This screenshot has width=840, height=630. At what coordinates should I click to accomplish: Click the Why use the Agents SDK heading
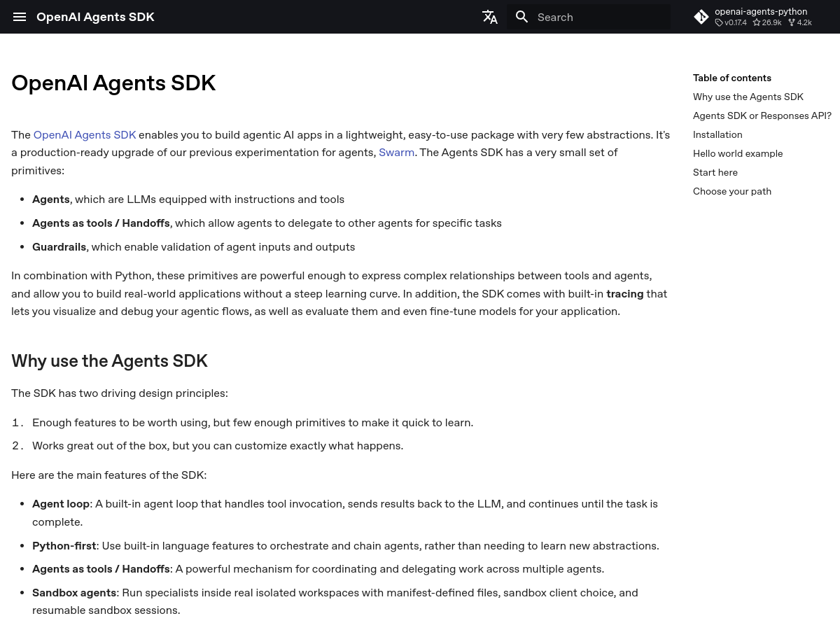[x=109, y=361]
